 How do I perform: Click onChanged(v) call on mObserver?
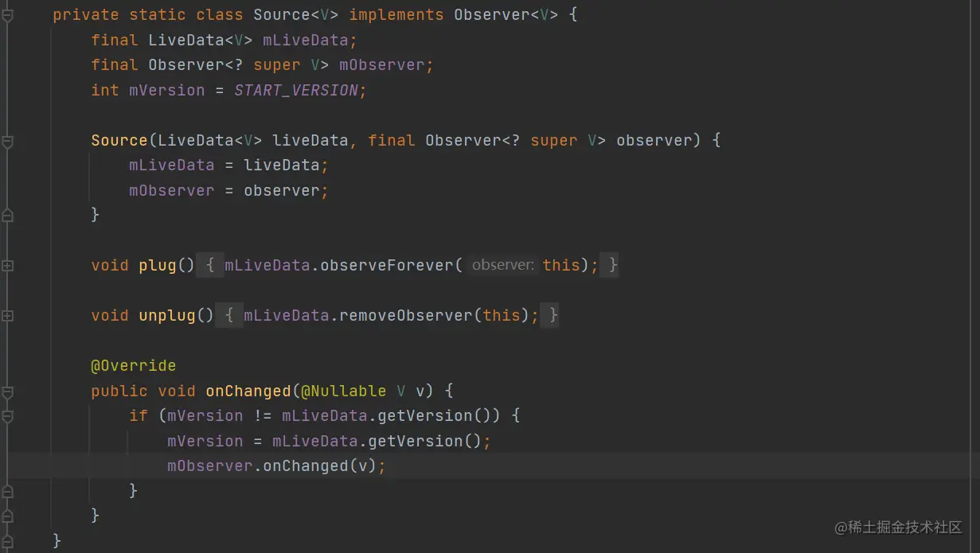coord(318,466)
